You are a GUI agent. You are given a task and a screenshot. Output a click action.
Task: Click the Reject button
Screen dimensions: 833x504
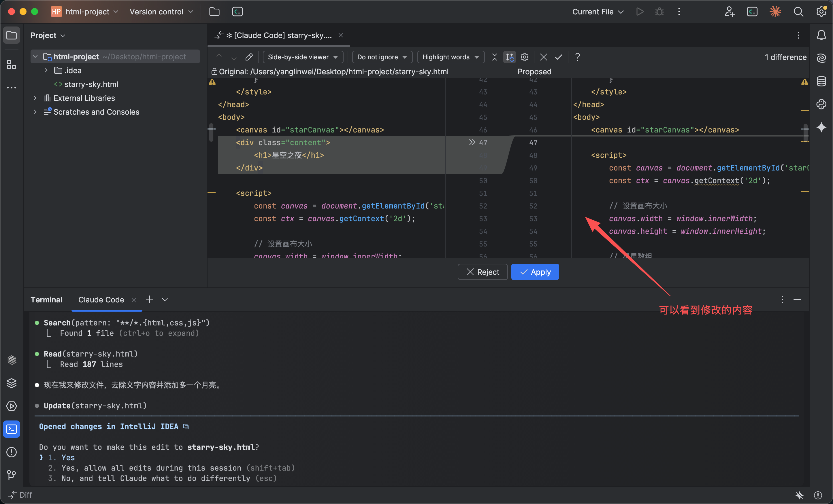click(x=483, y=272)
